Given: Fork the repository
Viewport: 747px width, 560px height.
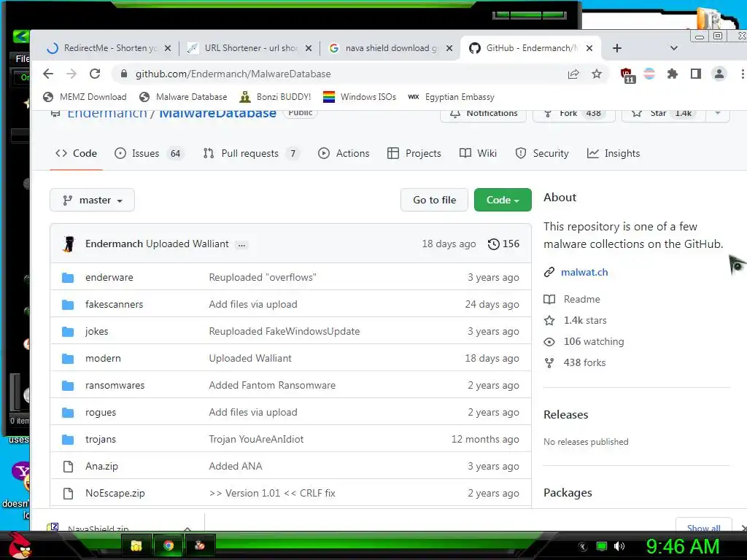Looking at the screenshot, I should tap(574, 114).
